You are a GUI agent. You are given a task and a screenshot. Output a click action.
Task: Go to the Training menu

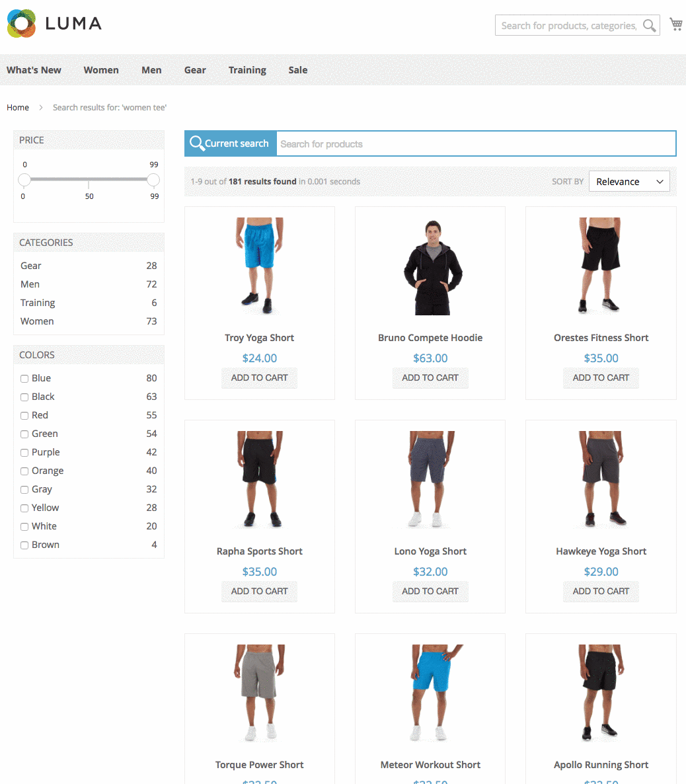pyautogui.click(x=247, y=70)
